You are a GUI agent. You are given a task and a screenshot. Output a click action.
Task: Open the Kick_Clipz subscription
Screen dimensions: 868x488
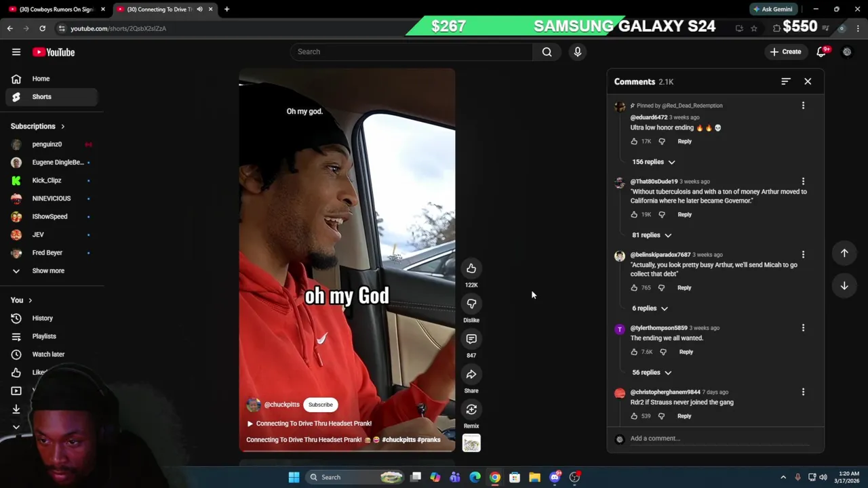(52, 180)
